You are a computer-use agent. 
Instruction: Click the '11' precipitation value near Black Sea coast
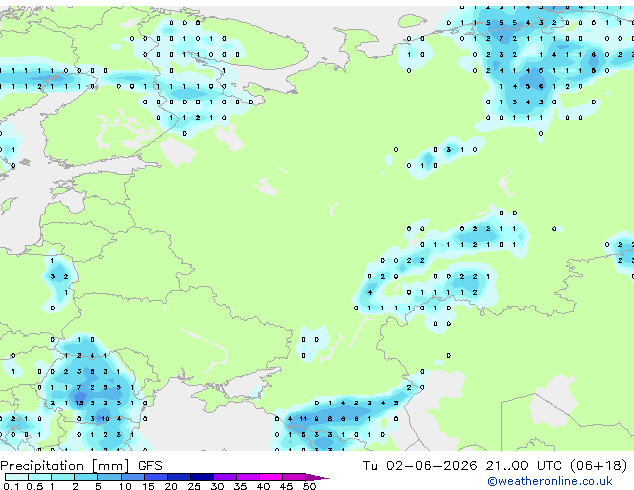click(303, 419)
